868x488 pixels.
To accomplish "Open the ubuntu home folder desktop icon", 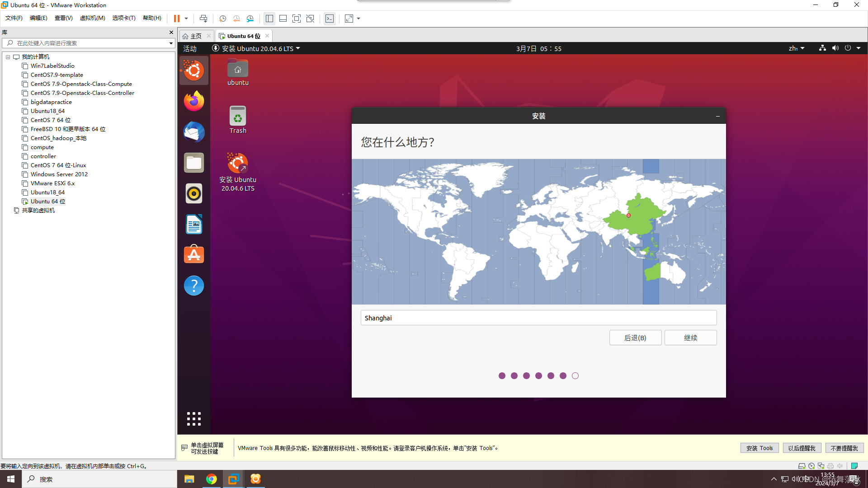I will pyautogui.click(x=238, y=72).
